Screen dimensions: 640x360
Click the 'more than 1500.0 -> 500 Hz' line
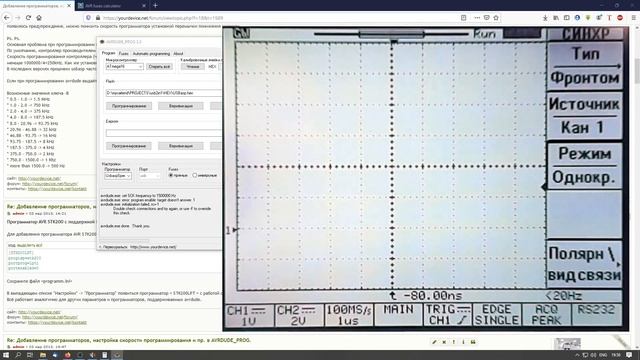(36, 166)
